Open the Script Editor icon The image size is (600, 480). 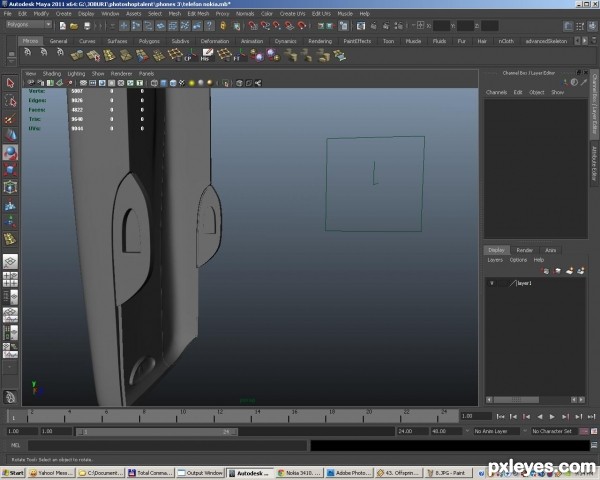[x=594, y=445]
